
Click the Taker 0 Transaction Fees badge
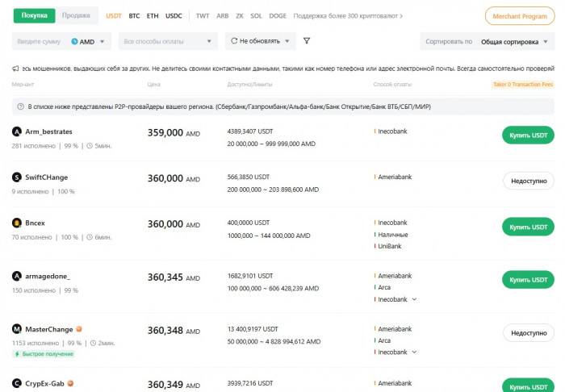[523, 84]
